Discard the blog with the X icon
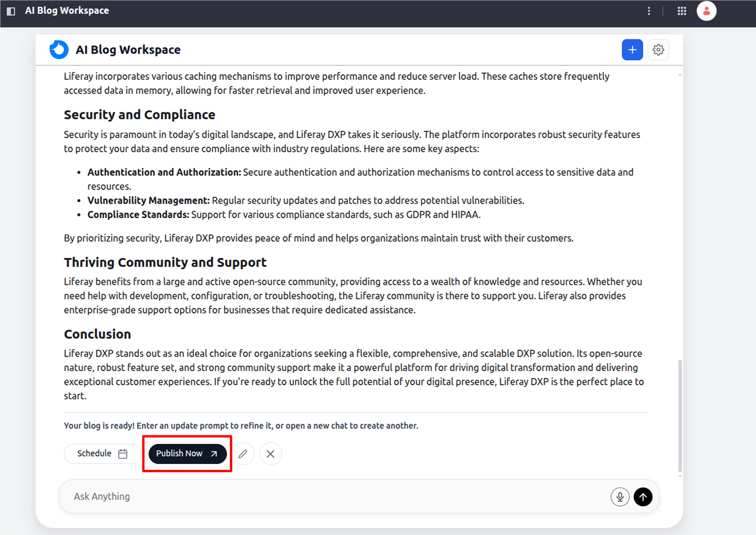 (270, 454)
